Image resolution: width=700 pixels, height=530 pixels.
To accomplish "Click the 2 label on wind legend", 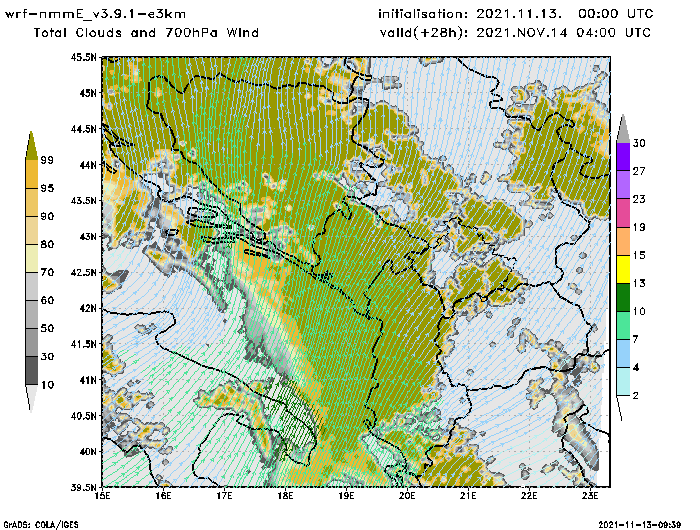I will 636,395.
